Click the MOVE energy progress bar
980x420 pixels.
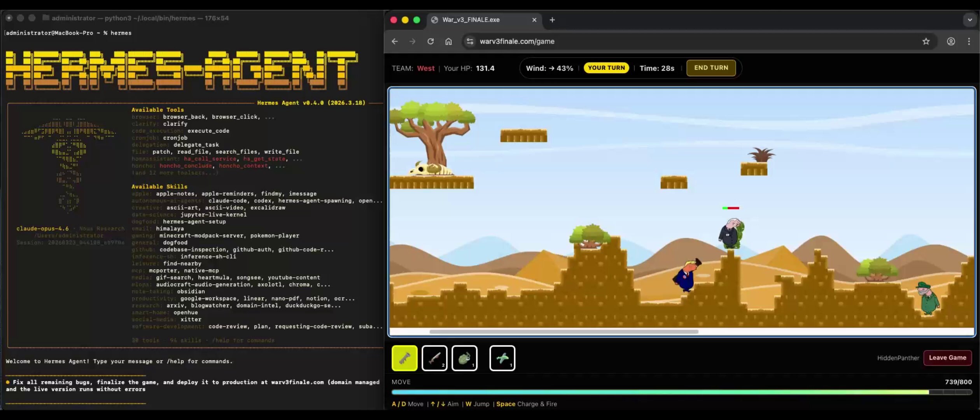[681, 392]
